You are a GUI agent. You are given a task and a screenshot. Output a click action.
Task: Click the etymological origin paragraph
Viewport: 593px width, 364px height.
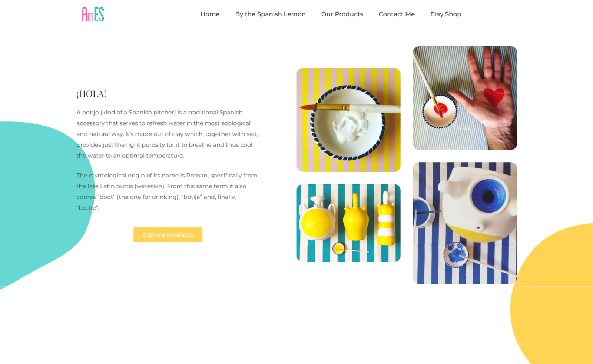[x=167, y=191]
